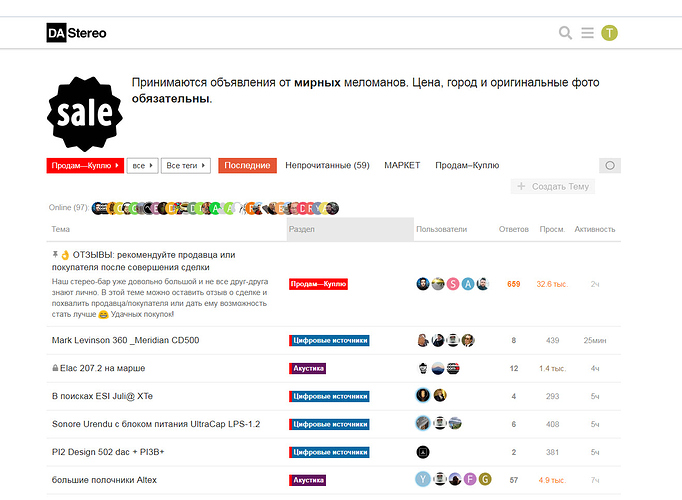The image size is (682, 500).
Task: Open the МАРКЕТ tab
Action: [402, 166]
